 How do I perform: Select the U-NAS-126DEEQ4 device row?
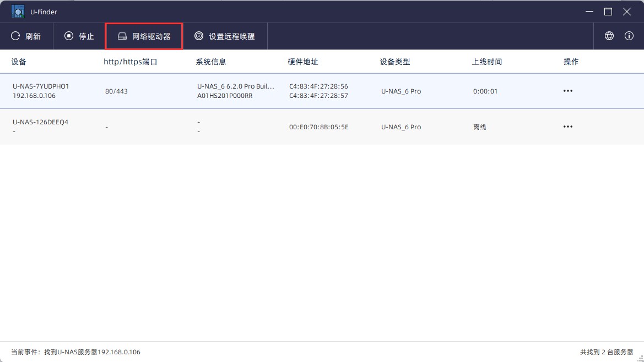(x=40, y=122)
